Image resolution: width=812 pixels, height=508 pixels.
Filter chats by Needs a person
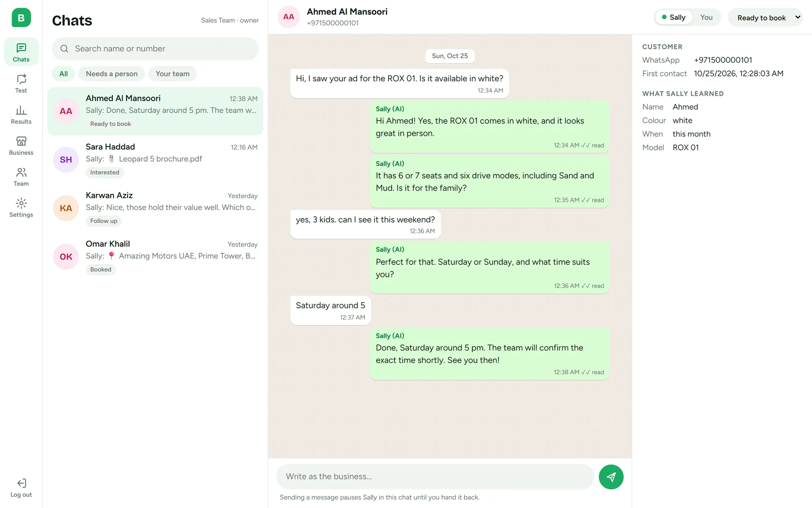pyautogui.click(x=112, y=74)
